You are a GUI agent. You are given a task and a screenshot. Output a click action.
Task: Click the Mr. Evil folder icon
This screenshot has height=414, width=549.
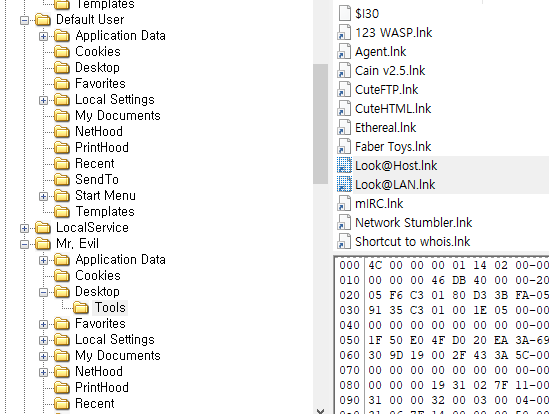click(x=43, y=244)
